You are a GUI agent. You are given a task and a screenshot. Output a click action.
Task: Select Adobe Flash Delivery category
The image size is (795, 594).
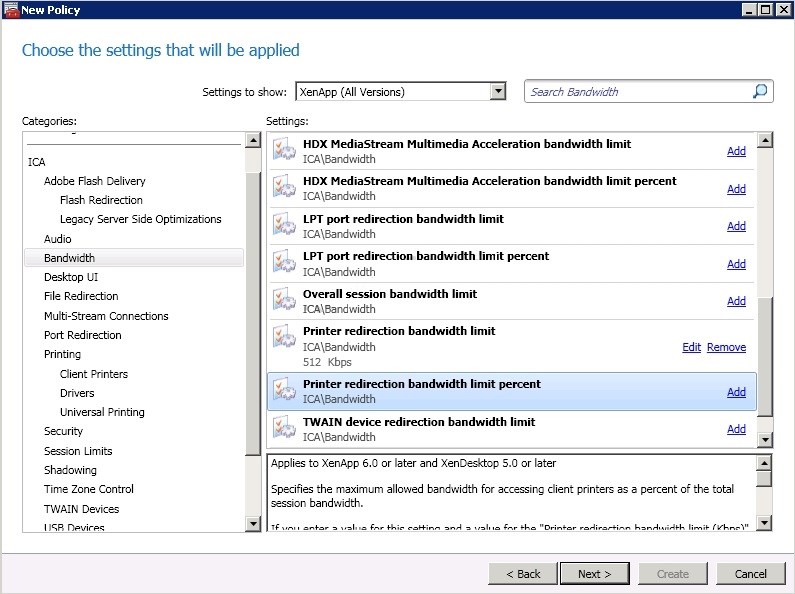coord(95,181)
